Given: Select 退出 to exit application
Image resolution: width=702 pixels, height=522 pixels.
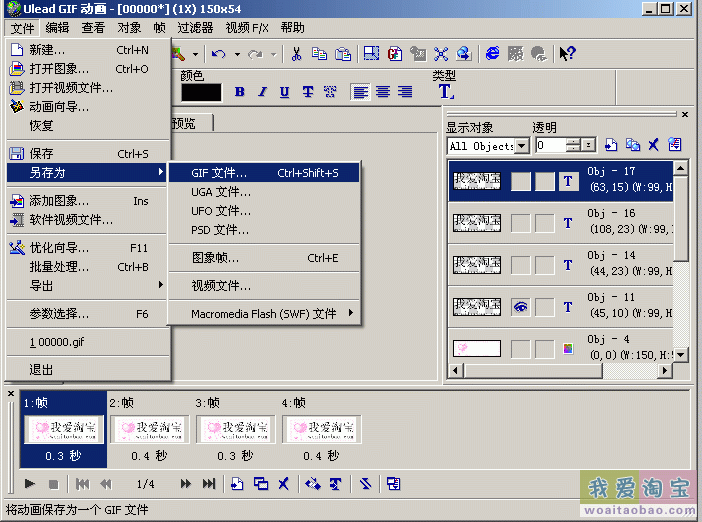Looking at the screenshot, I should [x=88, y=370].
